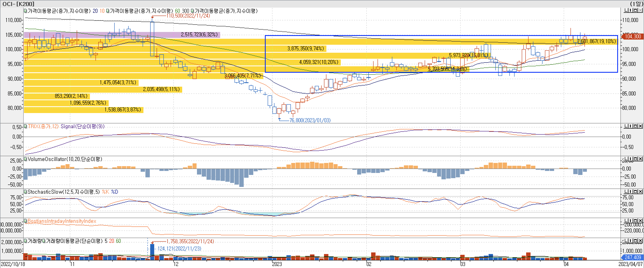644x268 pixels.
Task: Click the vertical-bar button in StochasticSlow panel controls
Action: (630, 192)
